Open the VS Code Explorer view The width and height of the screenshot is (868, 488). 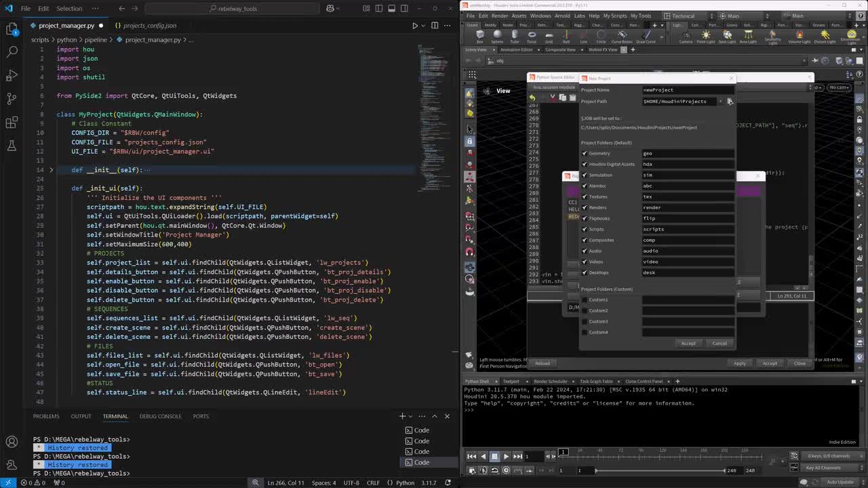[x=12, y=28]
